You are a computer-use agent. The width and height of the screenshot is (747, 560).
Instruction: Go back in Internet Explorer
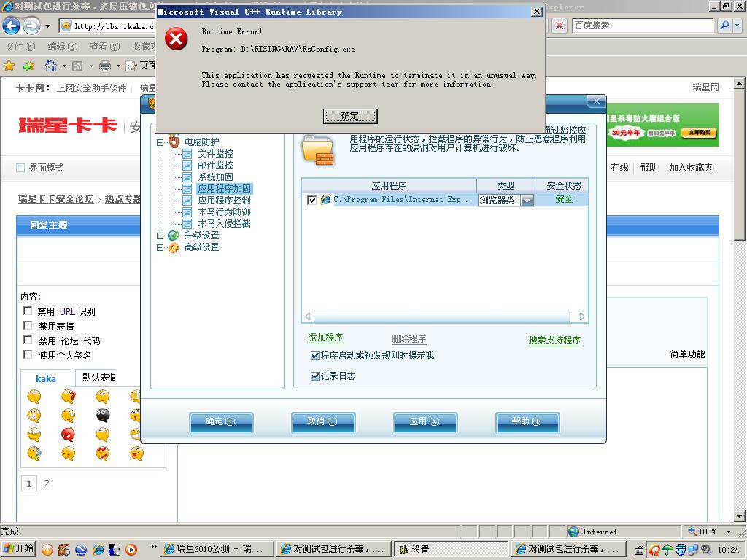tap(12, 26)
